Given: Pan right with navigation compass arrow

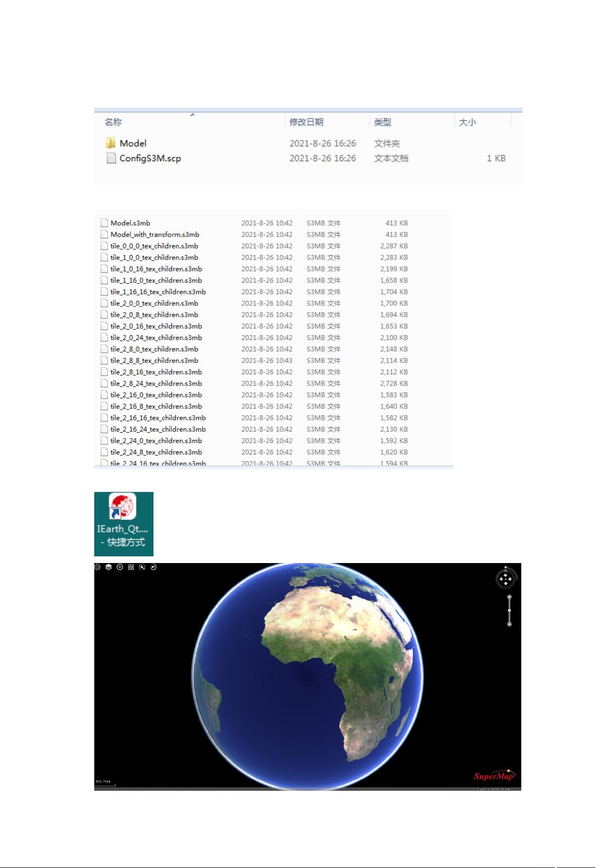Looking at the screenshot, I should 510,580.
